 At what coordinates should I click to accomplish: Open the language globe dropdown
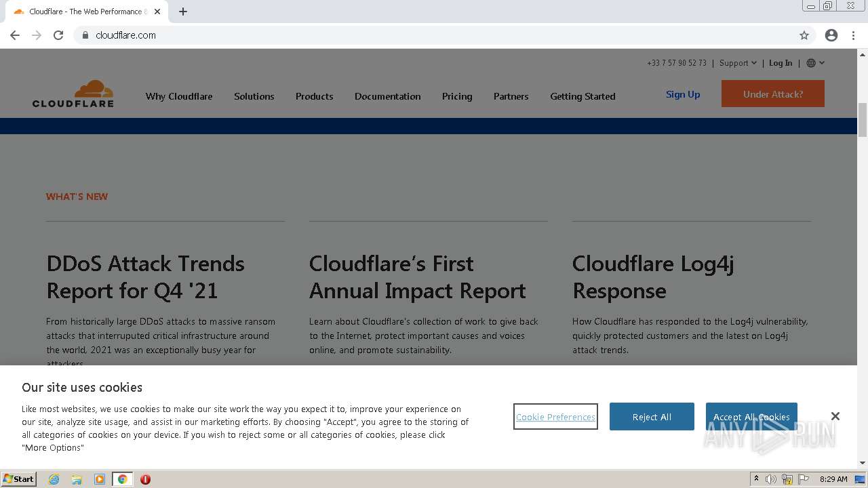pos(815,63)
